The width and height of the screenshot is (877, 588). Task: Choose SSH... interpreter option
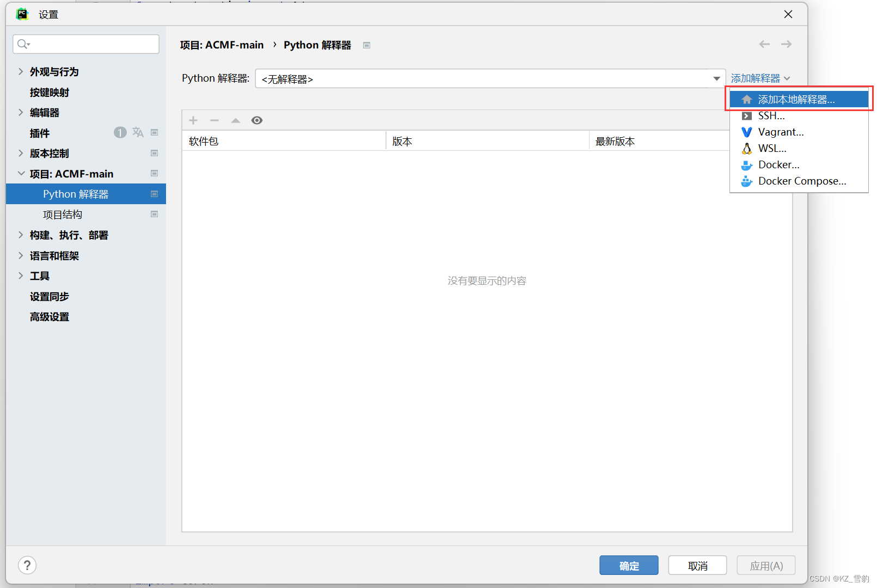click(x=799, y=116)
